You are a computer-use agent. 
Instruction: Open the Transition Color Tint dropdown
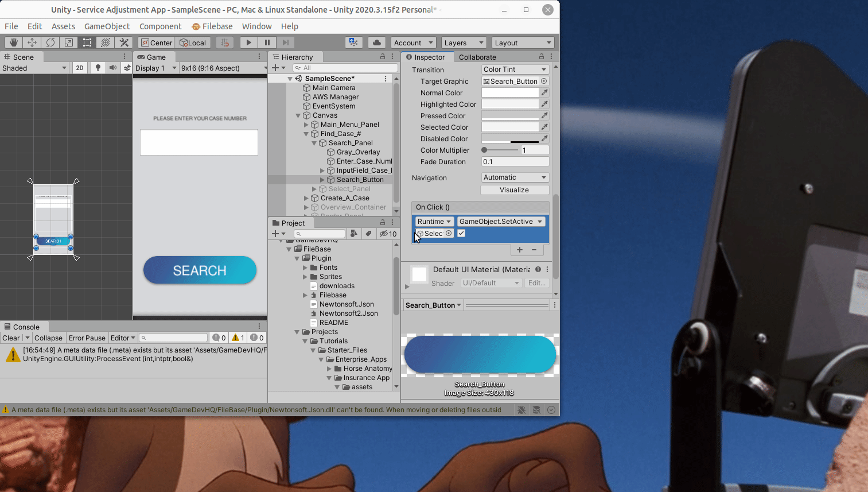click(515, 69)
